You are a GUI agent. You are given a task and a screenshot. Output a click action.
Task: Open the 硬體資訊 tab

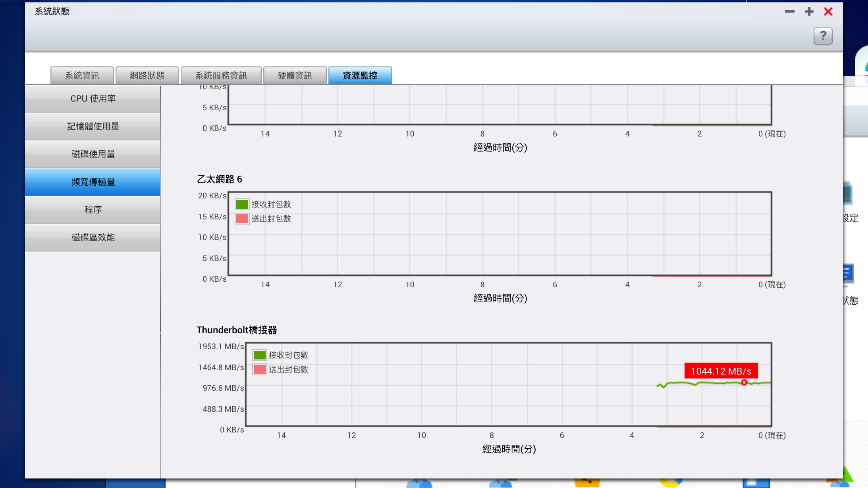pos(295,75)
